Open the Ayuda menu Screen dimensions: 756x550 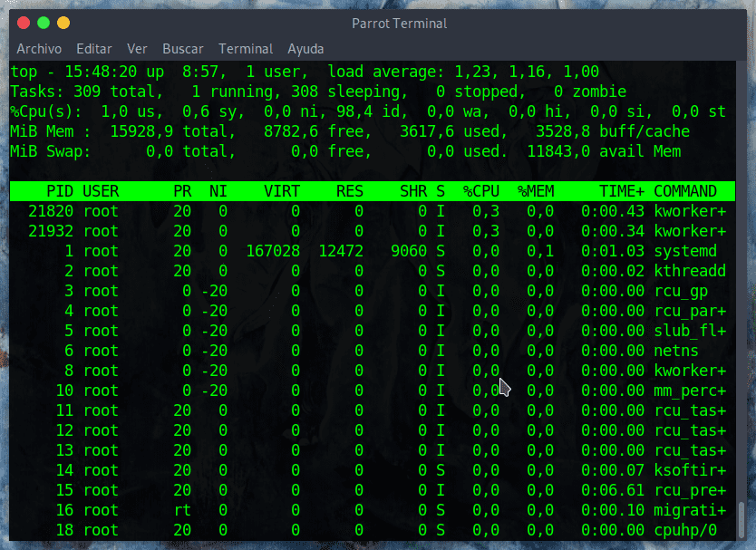305,49
